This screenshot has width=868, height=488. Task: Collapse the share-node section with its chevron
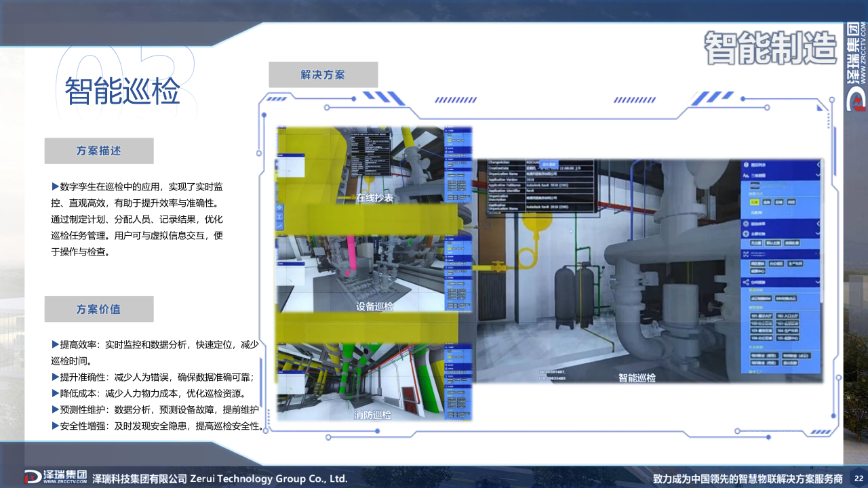click(818, 282)
